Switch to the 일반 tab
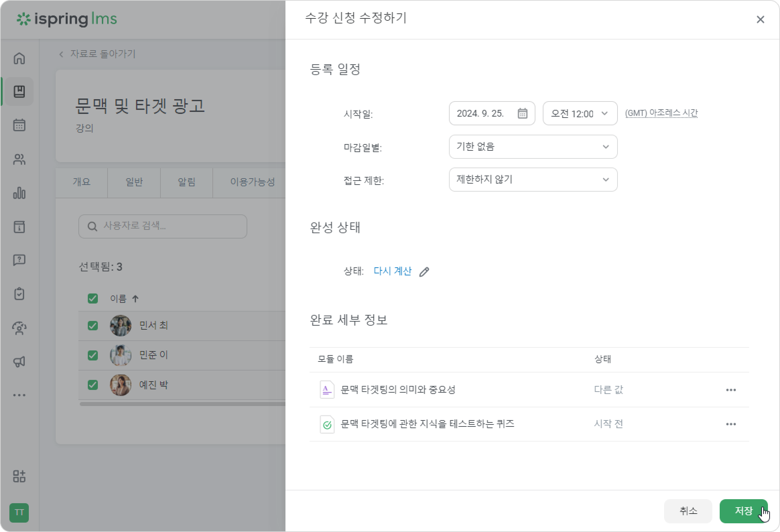 [134, 182]
